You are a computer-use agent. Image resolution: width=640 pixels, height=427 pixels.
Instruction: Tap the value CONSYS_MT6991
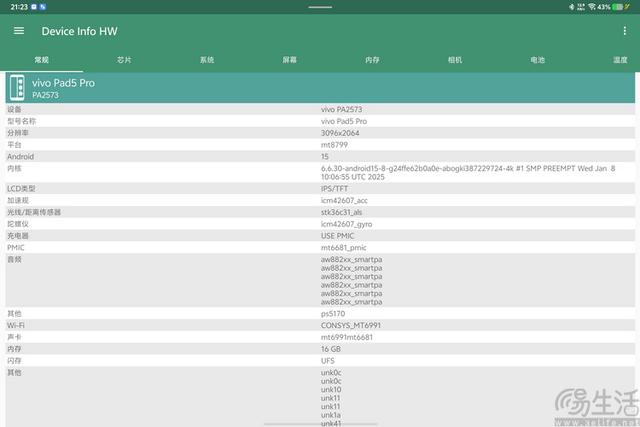coord(351,325)
